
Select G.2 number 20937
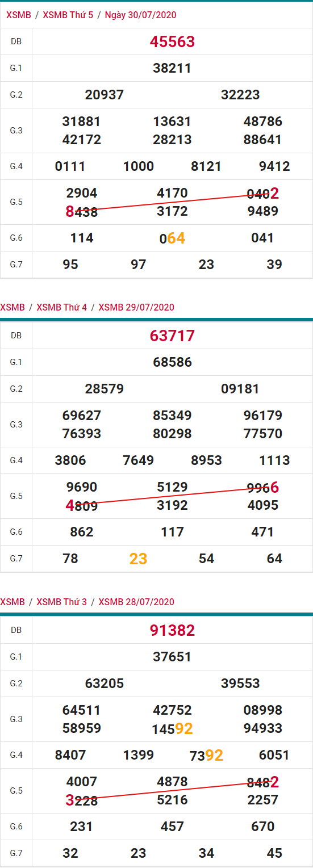click(x=105, y=95)
